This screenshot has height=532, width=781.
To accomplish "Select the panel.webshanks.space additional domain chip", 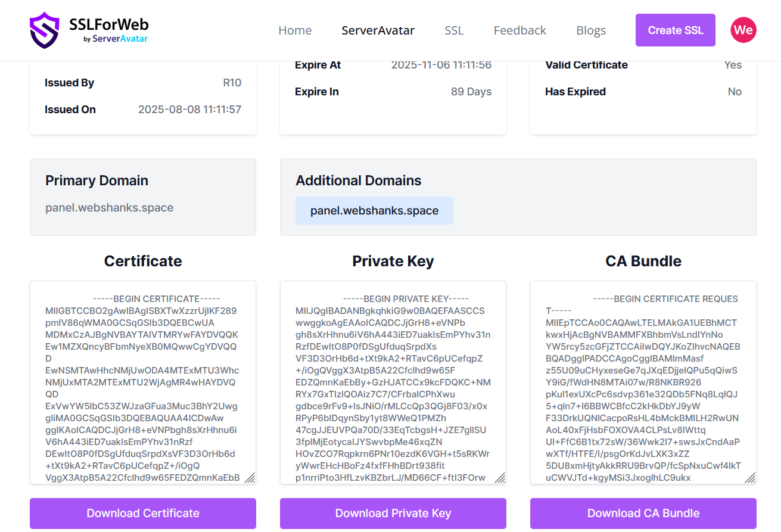I will pos(374,211).
